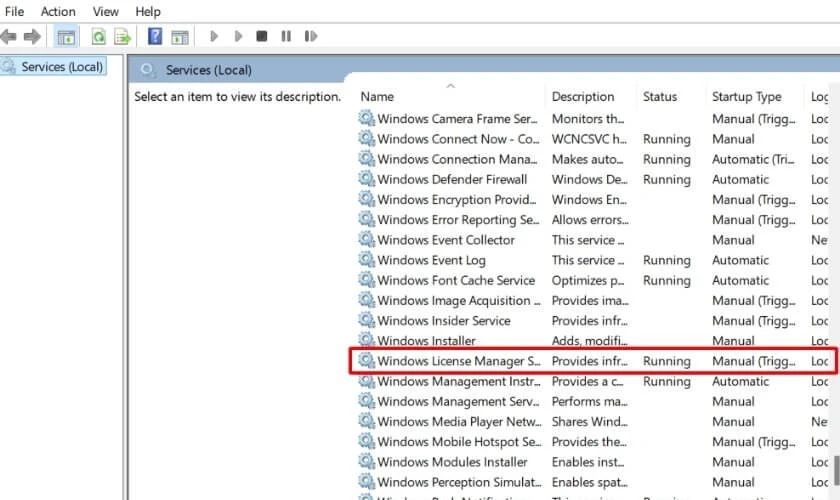This screenshot has width=840, height=500.
Task: Click the Forward arrow in the toolbar
Action: (x=32, y=36)
